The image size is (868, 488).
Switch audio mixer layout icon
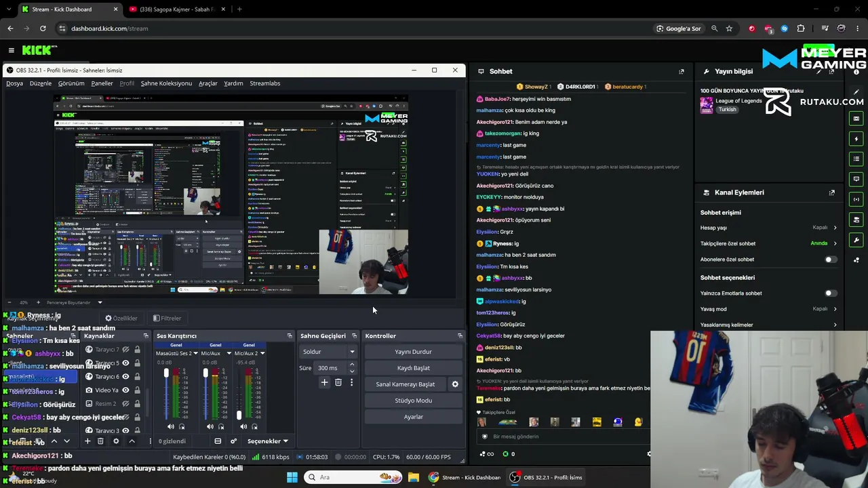pos(218,441)
